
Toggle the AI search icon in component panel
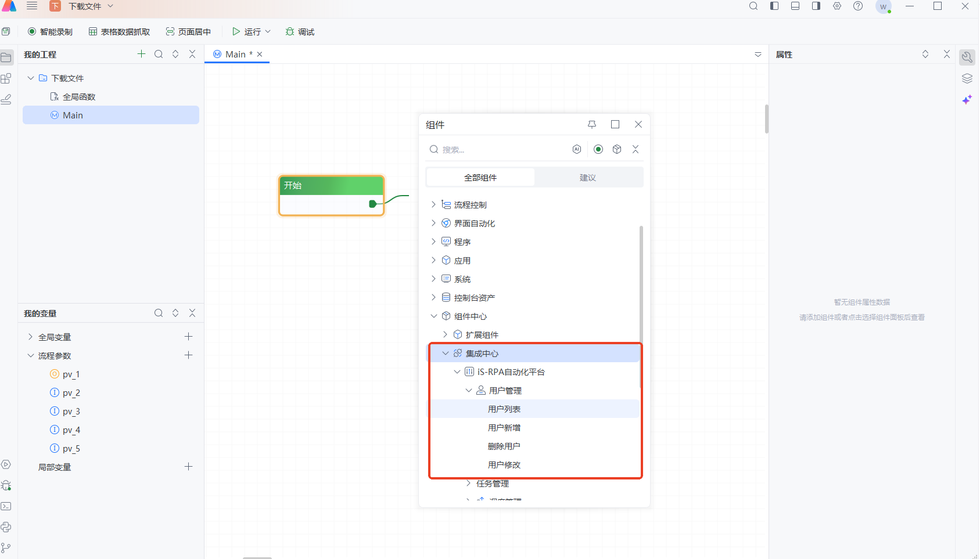[577, 149]
